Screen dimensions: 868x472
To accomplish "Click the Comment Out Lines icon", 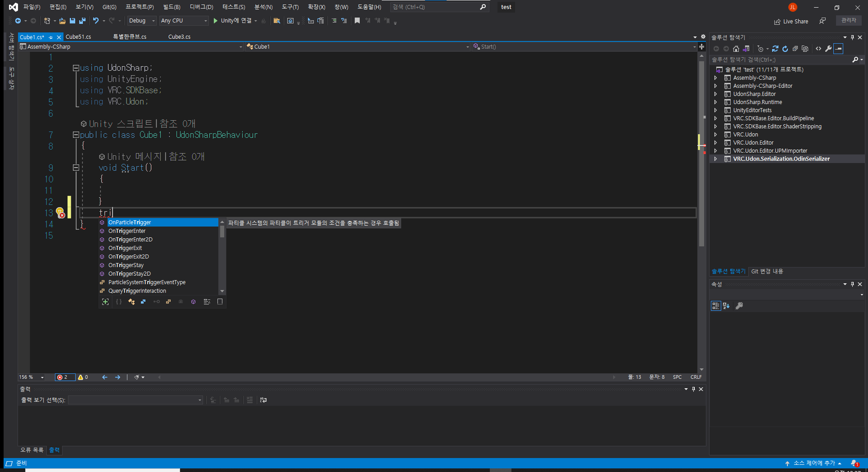I will (x=334, y=21).
